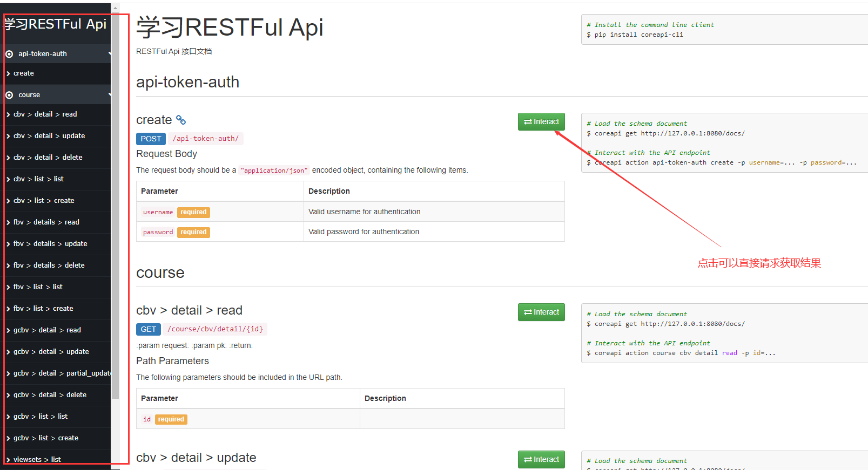Click the GET method badge
Screen dimensions: 868x470
148,329
